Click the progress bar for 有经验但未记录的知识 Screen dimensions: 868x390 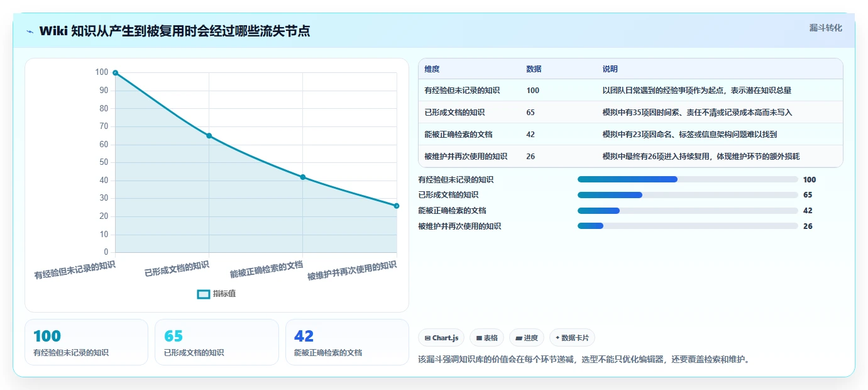tap(688, 180)
